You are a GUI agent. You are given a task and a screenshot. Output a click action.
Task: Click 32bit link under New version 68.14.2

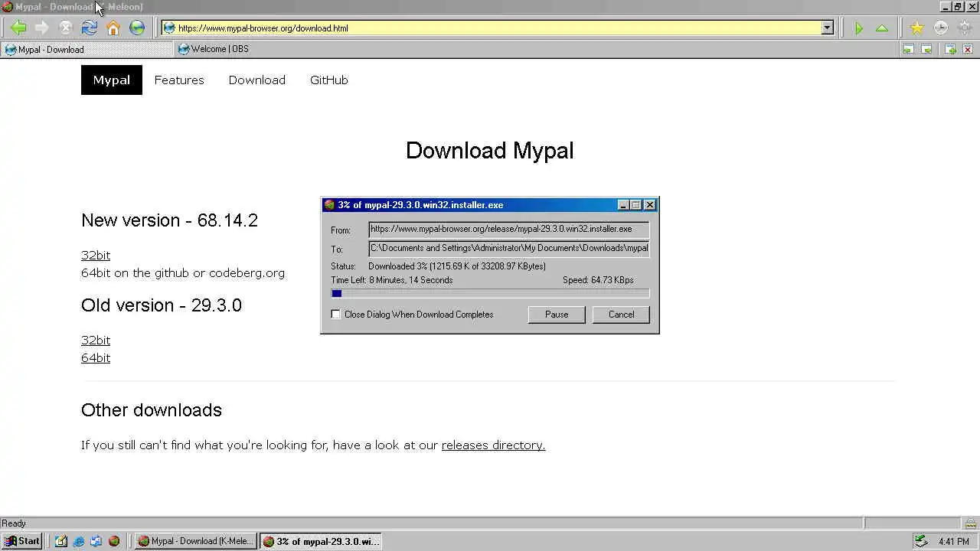[96, 255]
